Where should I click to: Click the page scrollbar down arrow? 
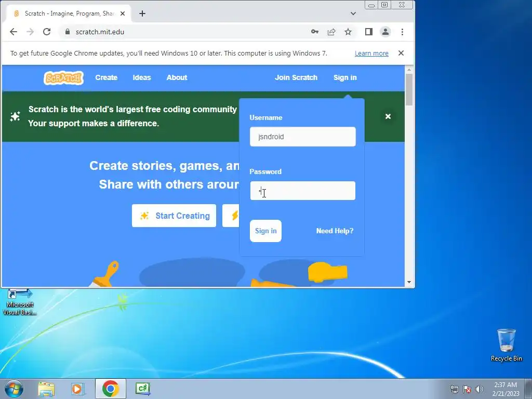409,282
